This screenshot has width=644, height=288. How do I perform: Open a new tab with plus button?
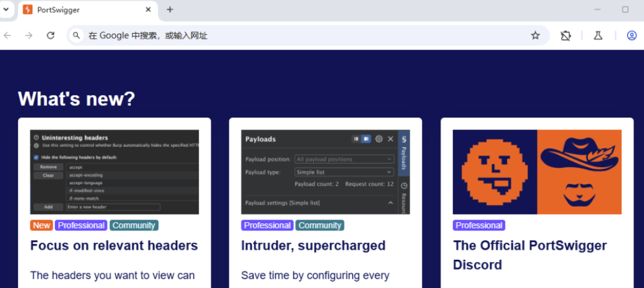[x=170, y=10]
